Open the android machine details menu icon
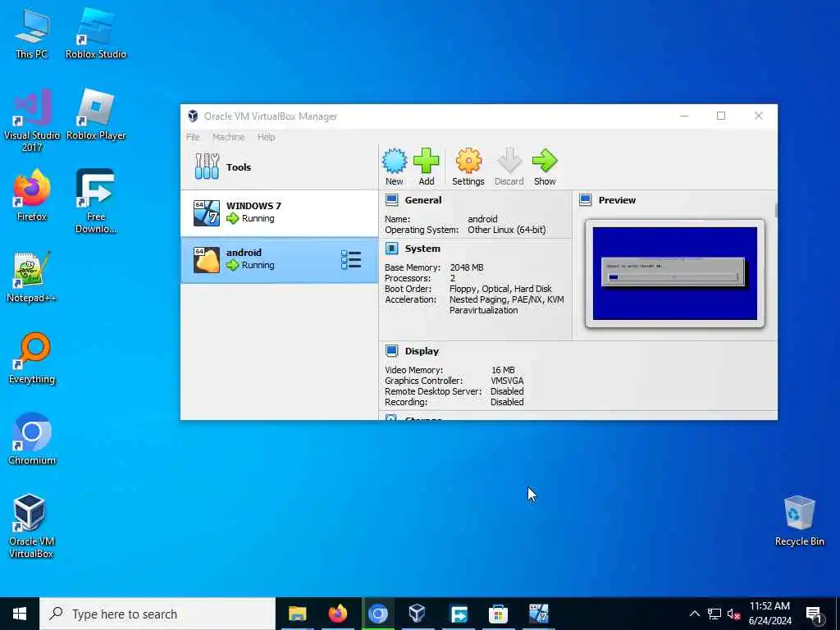 pos(351,260)
